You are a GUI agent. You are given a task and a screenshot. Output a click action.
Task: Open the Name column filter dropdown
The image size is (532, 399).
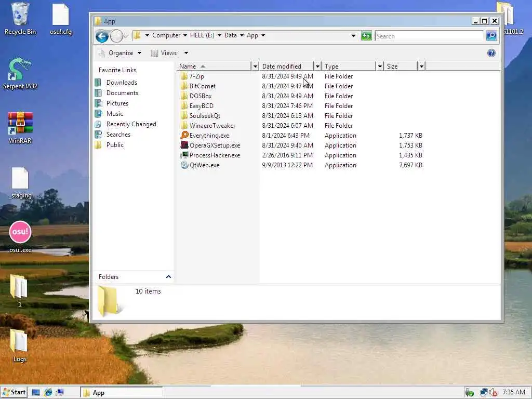click(x=255, y=66)
